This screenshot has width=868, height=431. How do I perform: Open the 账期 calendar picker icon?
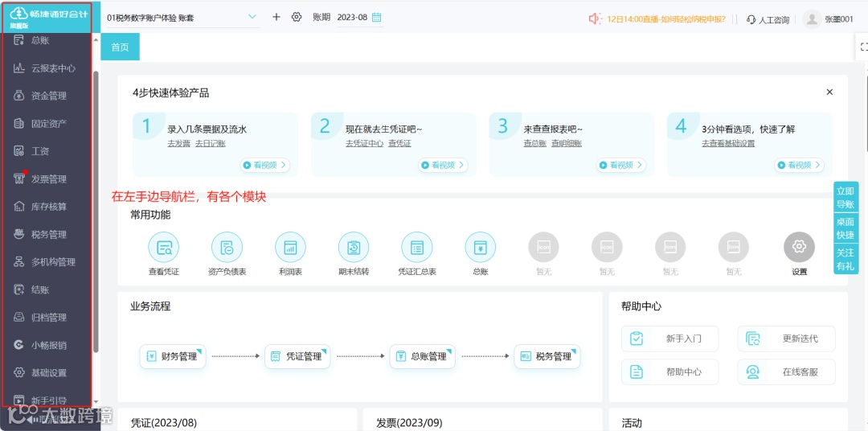[x=376, y=17]
